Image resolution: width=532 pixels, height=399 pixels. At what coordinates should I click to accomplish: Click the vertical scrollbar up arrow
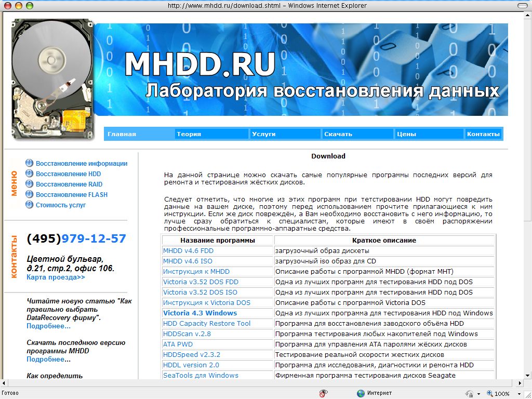coord(528,15)
